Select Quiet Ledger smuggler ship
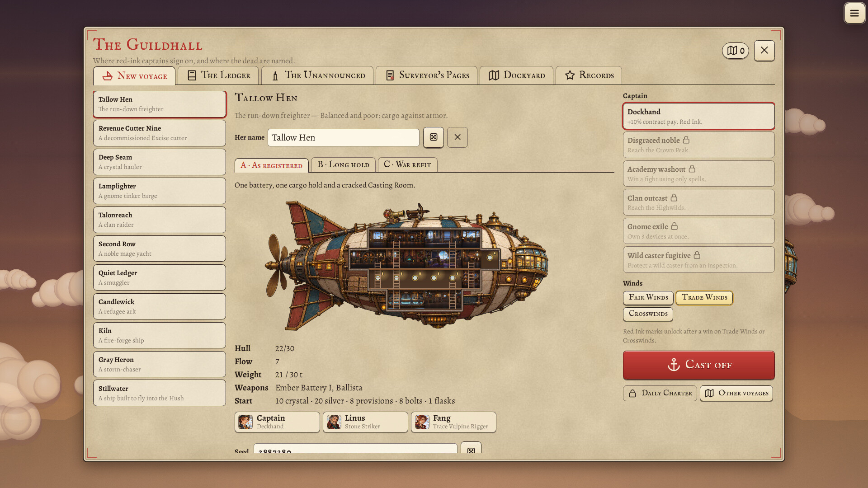Image resolution: width=868 pixels, height=488 pixels. (159, 277)
